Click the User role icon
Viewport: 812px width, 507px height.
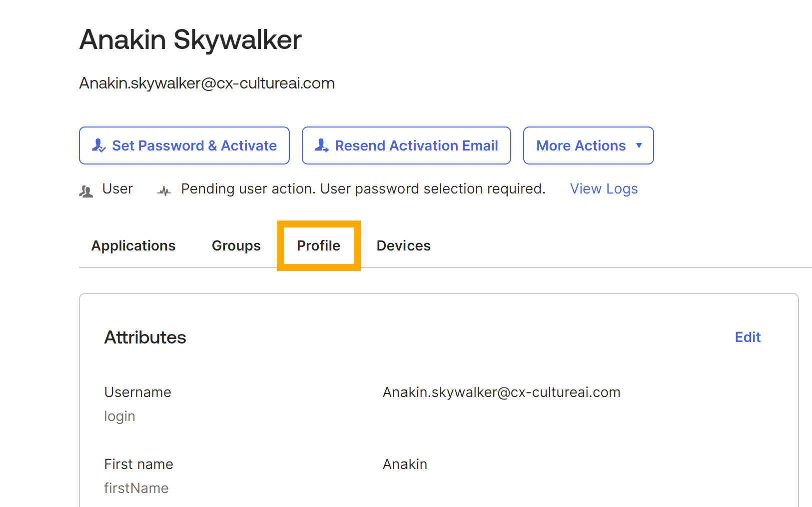point(86,191)
